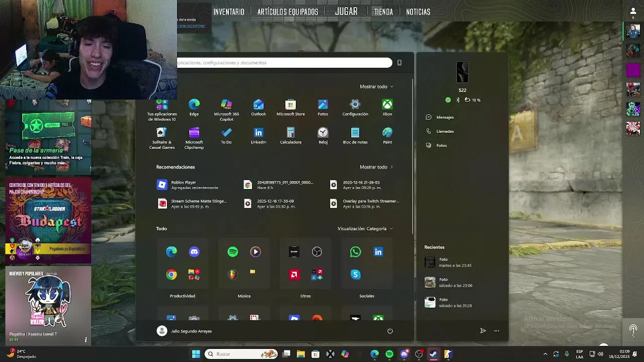644x362 pixels.
Task: Open Overlay for Twitch Streamer file
Action: pos(365,204)
